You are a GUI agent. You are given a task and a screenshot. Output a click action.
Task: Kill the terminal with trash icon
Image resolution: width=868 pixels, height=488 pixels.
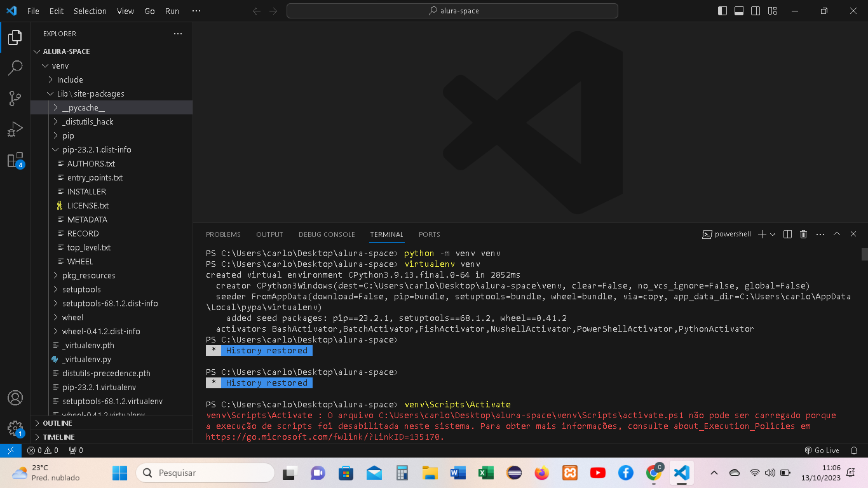pyautogui.click(x=804, y=234)
